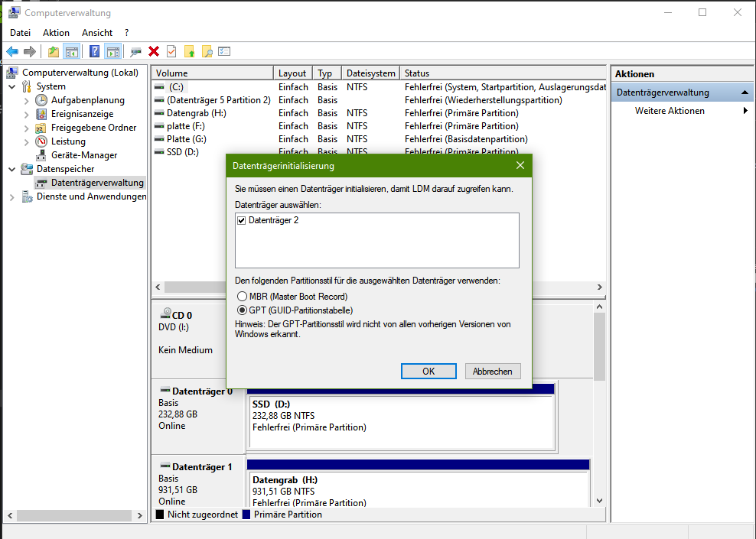Image resolution: width=756 pixels, height=539 pixels.
Task: Select the Datengrab (H:) partition block
Action: click(418, 488)
